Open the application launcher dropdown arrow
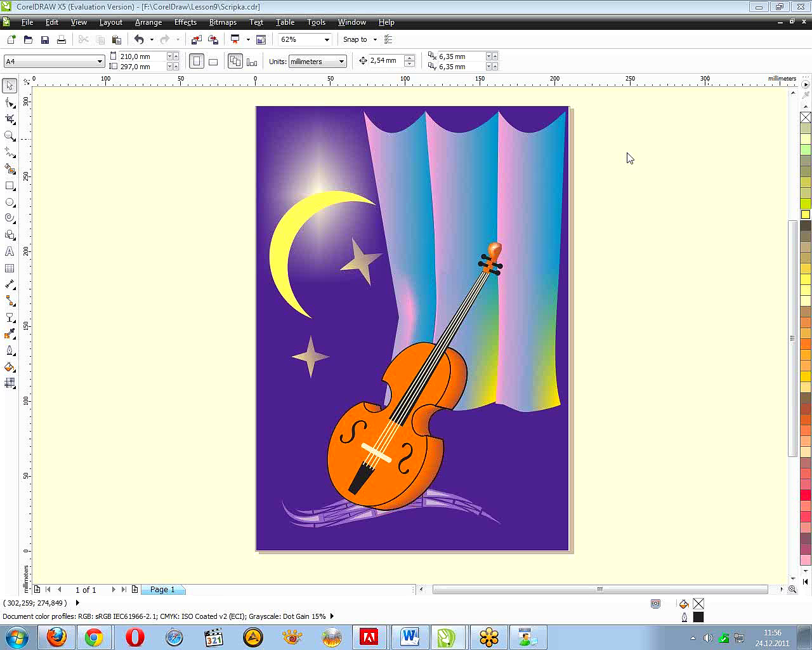 pyautogui.click(x=248, y=39)
